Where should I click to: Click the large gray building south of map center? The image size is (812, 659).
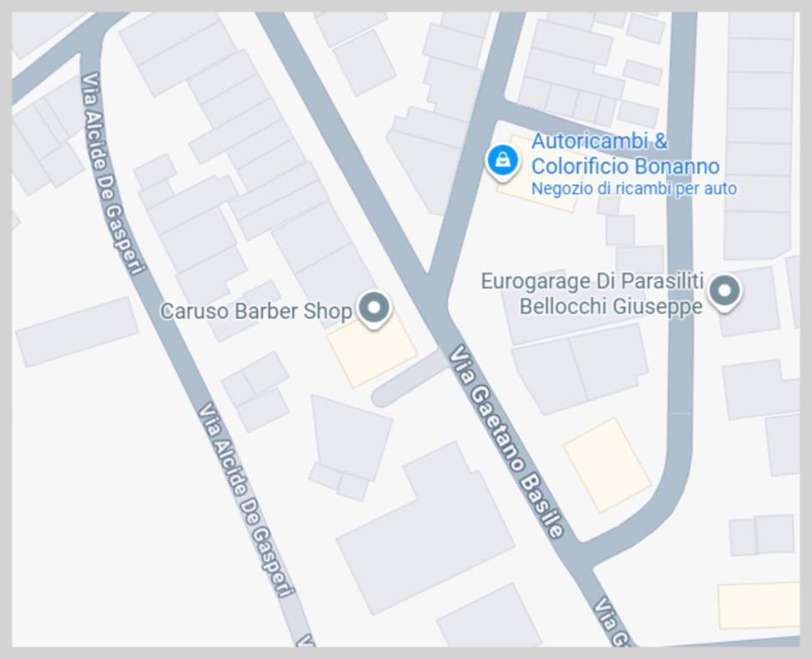(x=425, y=529)
